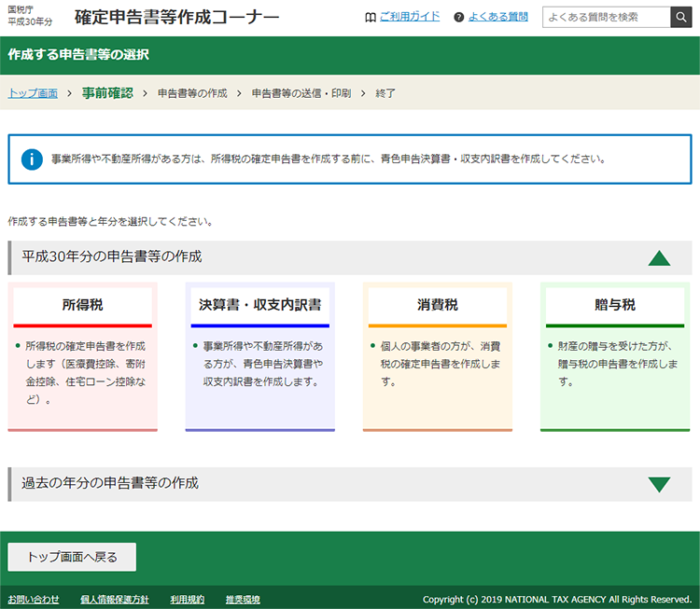Click the 消費税 card description text
This screenshot has width=700, height=609.
[441, 364]
